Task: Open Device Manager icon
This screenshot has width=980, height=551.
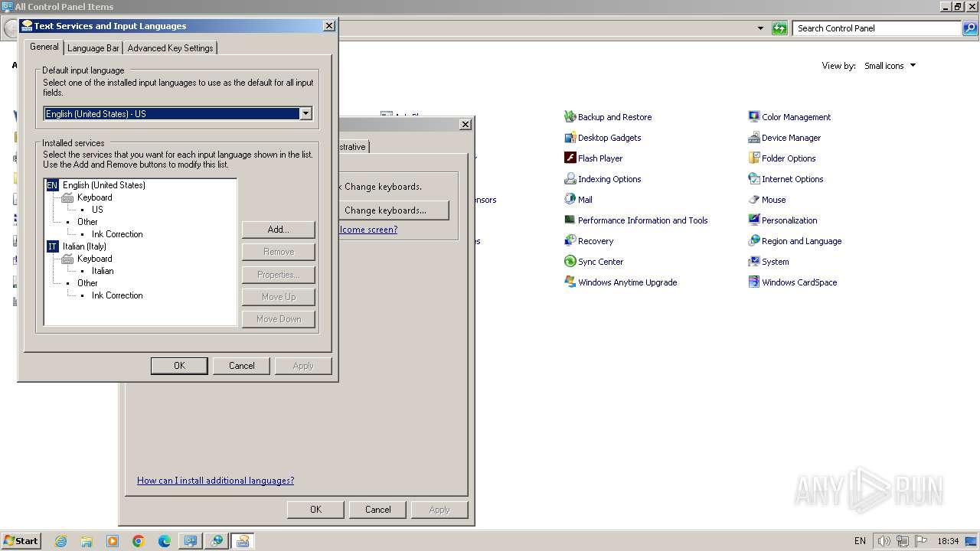Action: (x=754, y=138)
